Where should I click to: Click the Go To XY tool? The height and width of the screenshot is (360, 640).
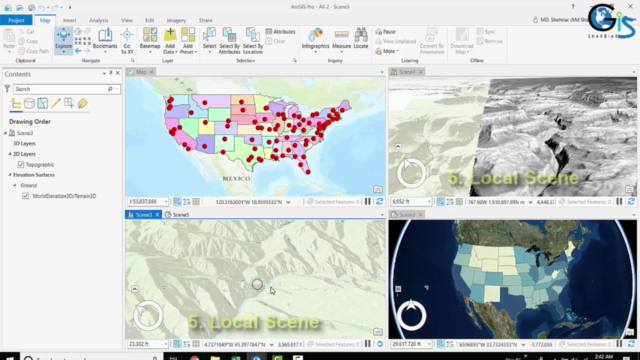coord(127,41)
